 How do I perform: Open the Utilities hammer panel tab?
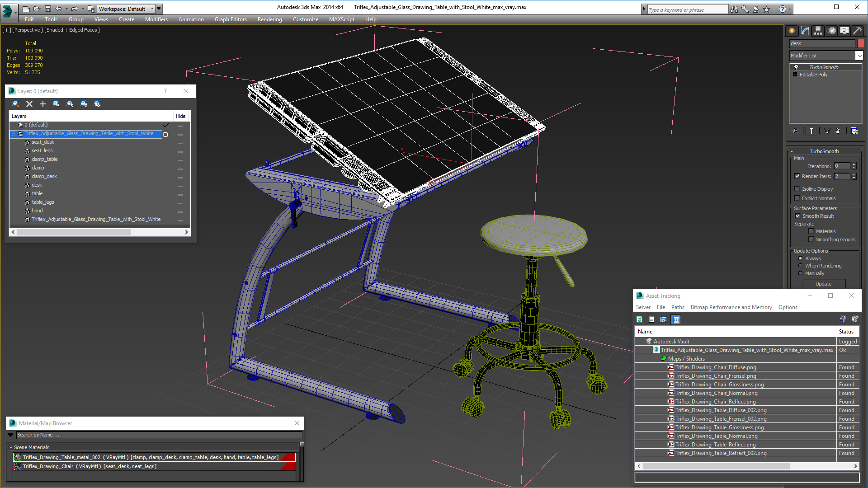(857, 31)
